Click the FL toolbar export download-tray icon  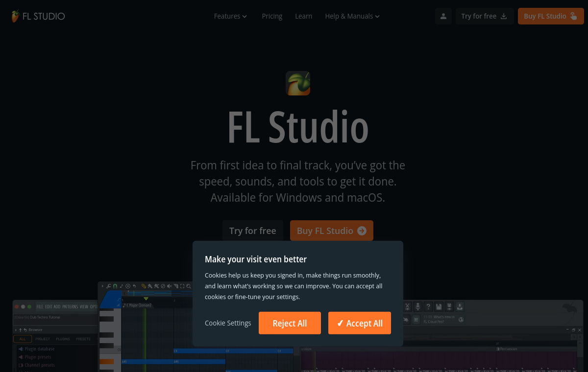pos(460,306)
